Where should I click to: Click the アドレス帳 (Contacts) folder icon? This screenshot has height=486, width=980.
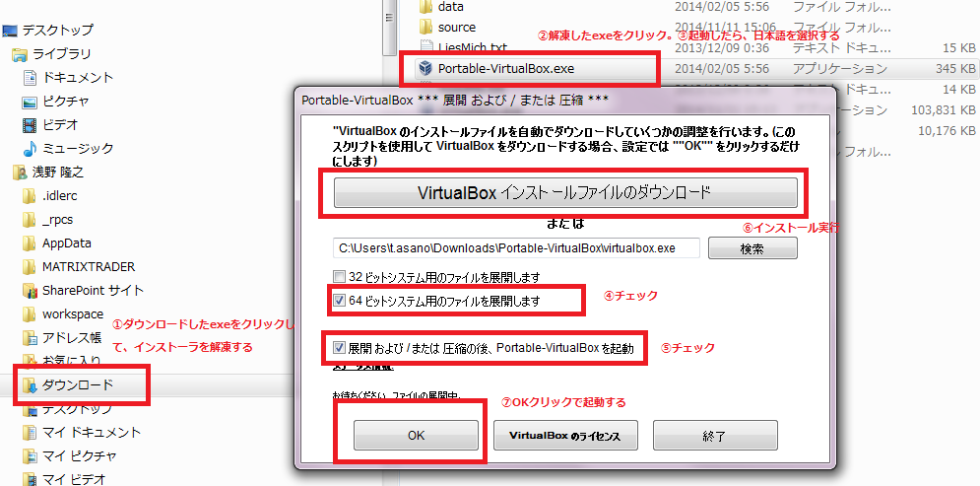[x=30, y=338]
